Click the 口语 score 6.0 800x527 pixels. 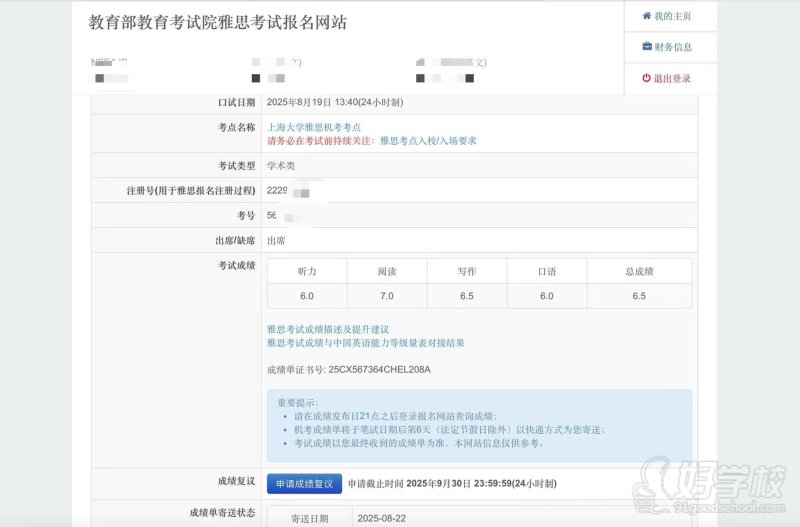[546, 296]
